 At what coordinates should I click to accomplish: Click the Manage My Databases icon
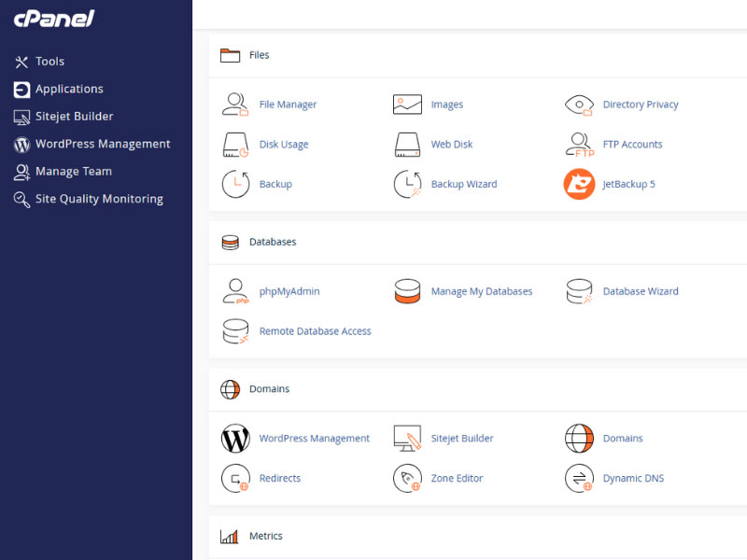(407, 291)
